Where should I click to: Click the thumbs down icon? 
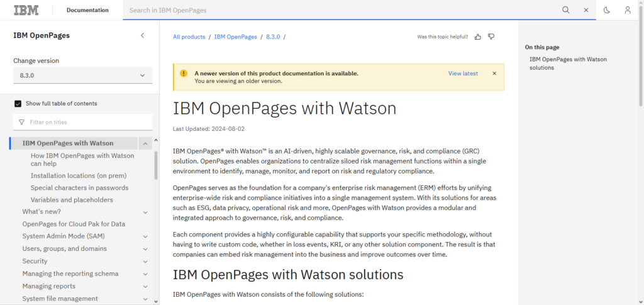[491, 36]
